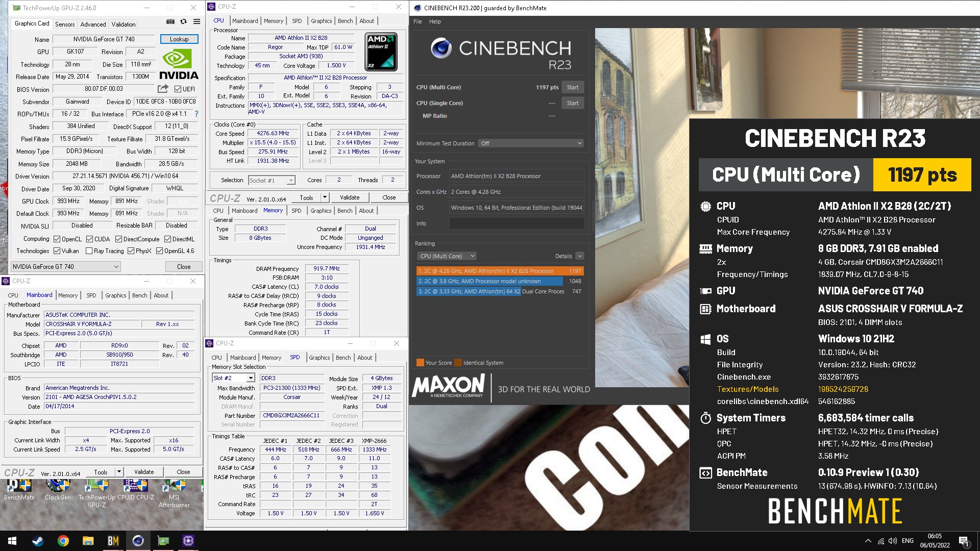
Task: Open the TechPowerUp GPU-Z desktop shortcut
Action: pos(96,493)
